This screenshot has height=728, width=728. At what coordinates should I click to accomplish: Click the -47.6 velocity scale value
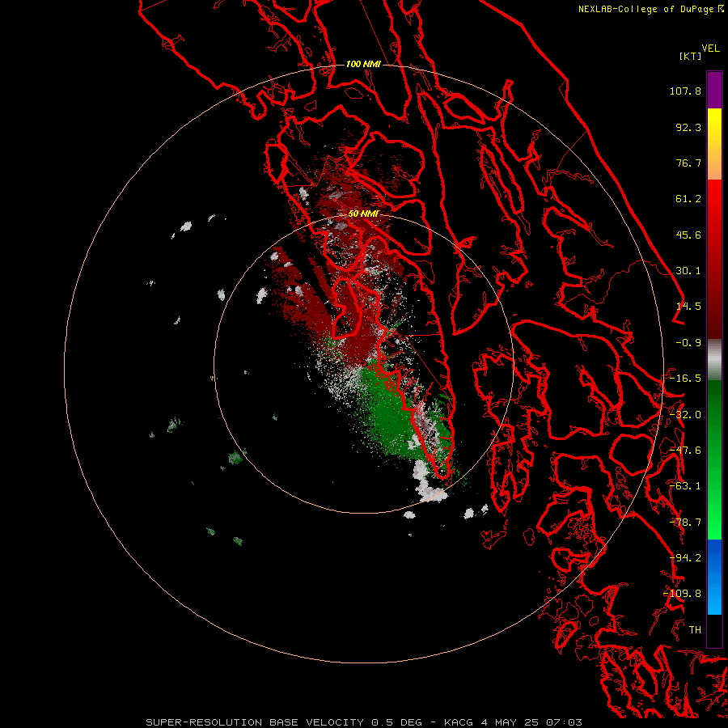click(x=685, y=451)
